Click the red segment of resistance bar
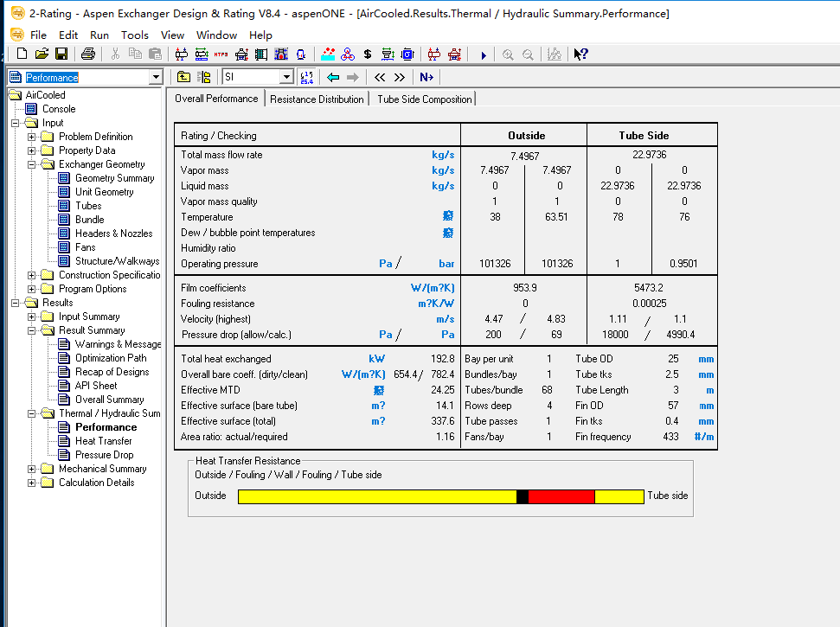The height and width of the screenshot is (627, 840). click(561, 496)
